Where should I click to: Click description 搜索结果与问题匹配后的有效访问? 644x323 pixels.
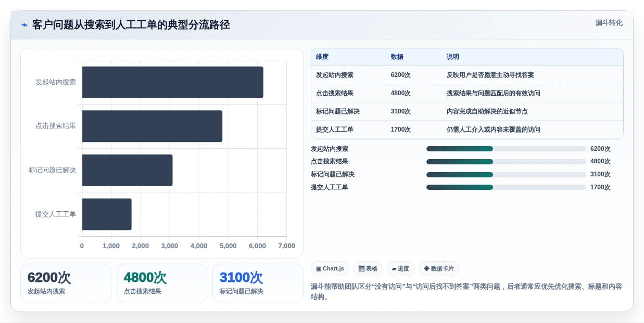494,93
